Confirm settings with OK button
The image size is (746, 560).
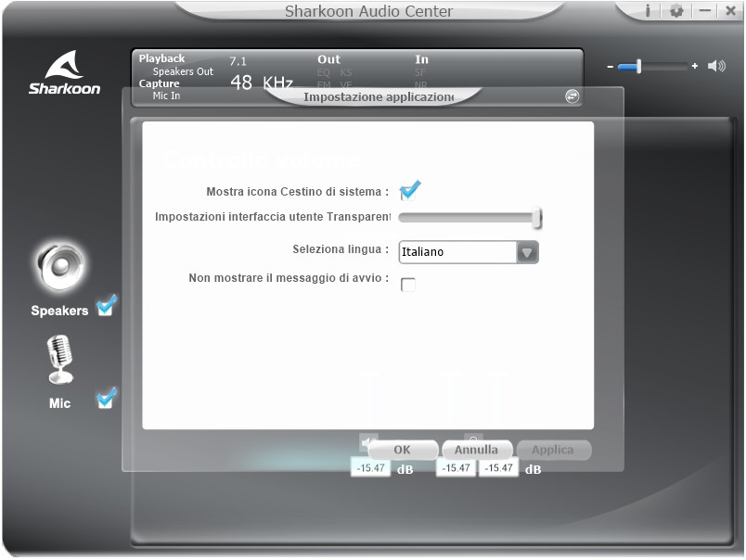coord(403,450)
